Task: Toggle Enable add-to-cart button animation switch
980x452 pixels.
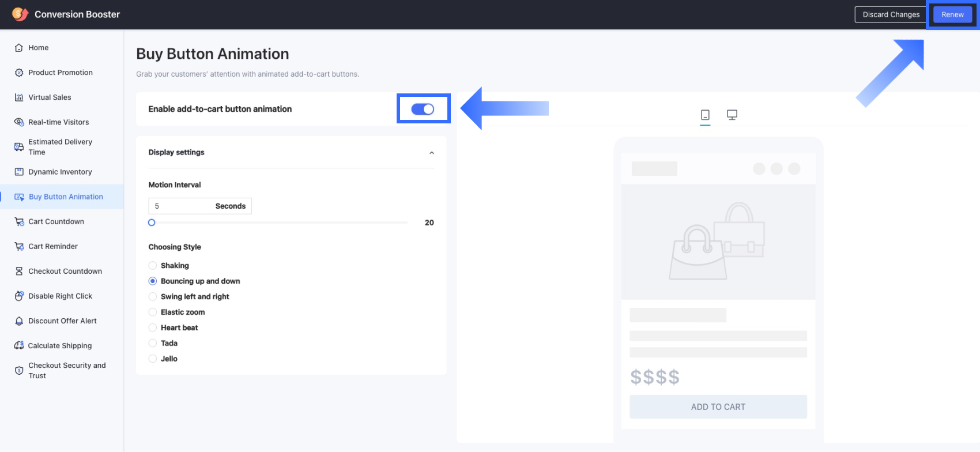Action: (x=423, y=109)
